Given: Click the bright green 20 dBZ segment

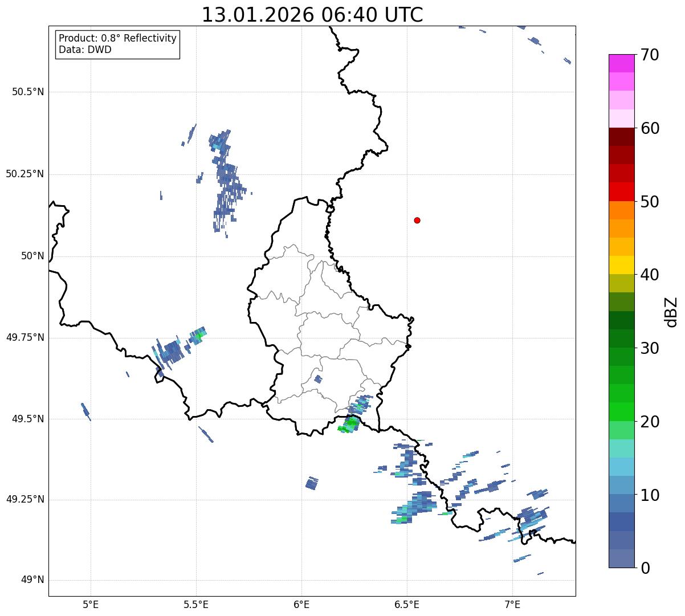Looking at the screenshot, I should coord(621,412).
